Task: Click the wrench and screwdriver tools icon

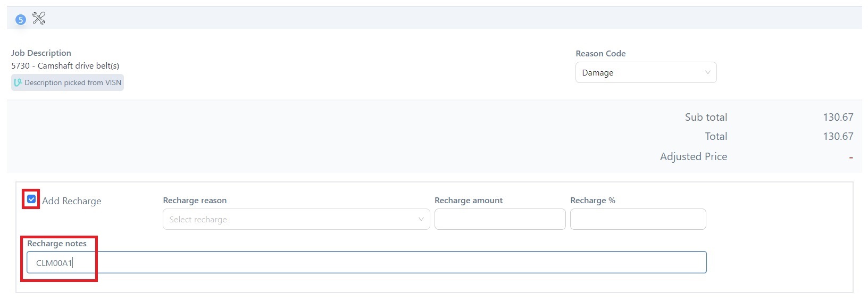Action: tap(39, 19)
